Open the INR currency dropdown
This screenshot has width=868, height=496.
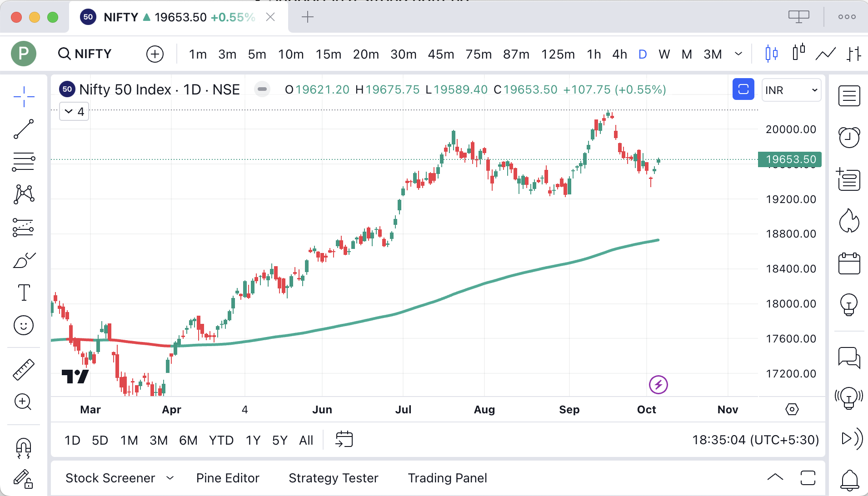[x=791, y=90]
